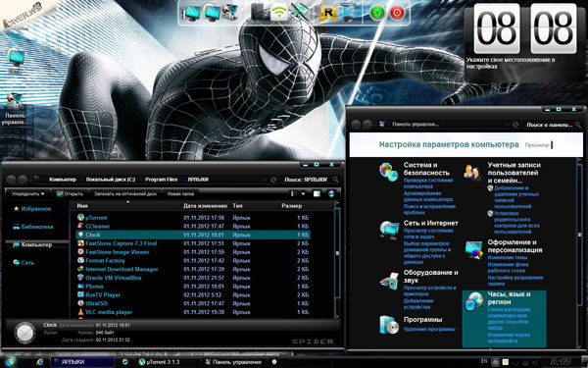Open the Настройка разрешения экрана link
The height and width of the screenshot is (368, 588).
coord(515,281)
